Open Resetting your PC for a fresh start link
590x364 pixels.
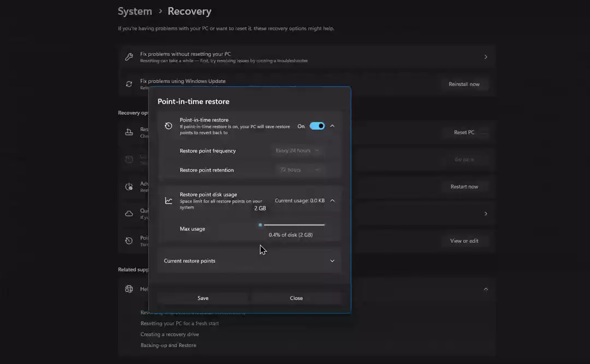tap(180, 324)
